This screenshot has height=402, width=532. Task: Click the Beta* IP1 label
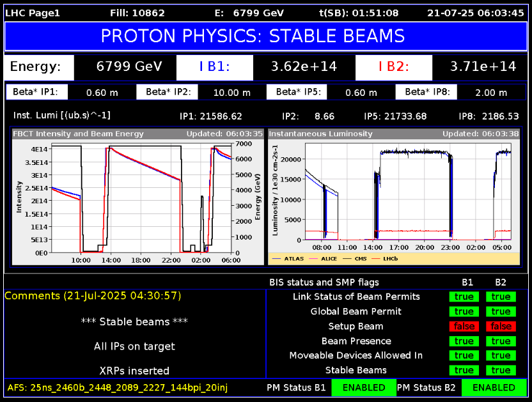36,92
